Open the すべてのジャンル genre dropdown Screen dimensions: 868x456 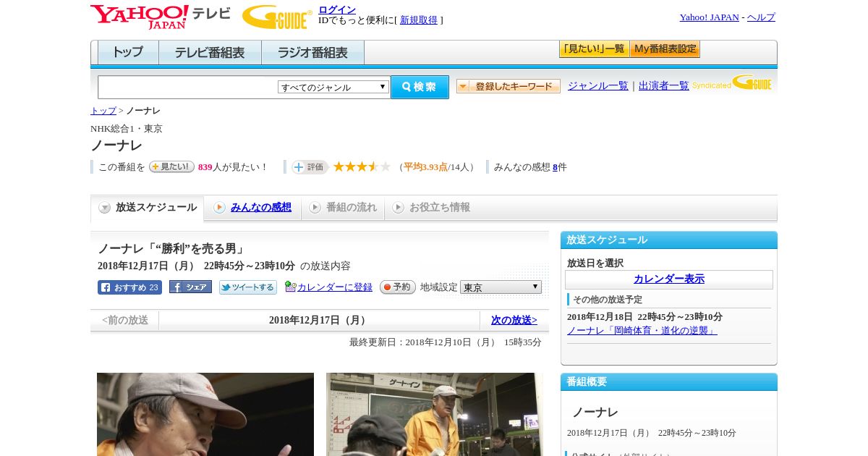point(333,87)
